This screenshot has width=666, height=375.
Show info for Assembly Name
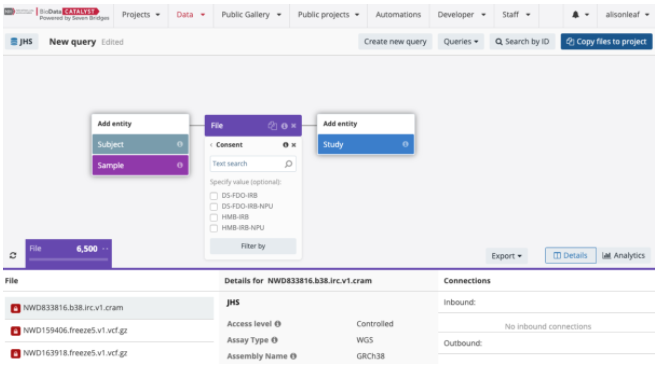[293, 356]
